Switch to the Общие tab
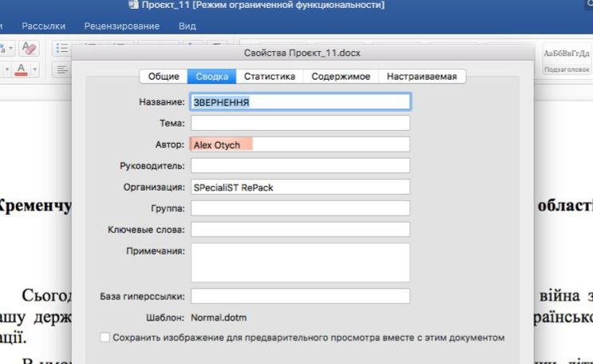593x364 pixels. point(164,77)
